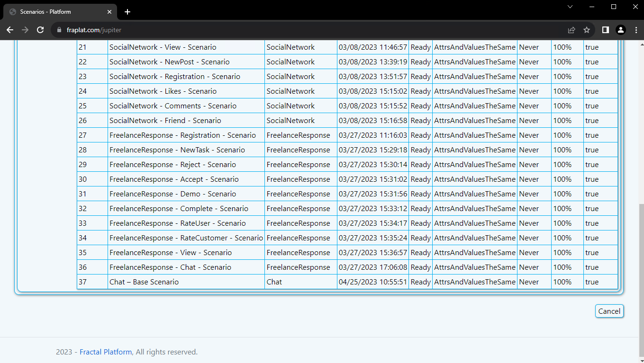
Task: Click the site lock icon
Action: point(59,30)
